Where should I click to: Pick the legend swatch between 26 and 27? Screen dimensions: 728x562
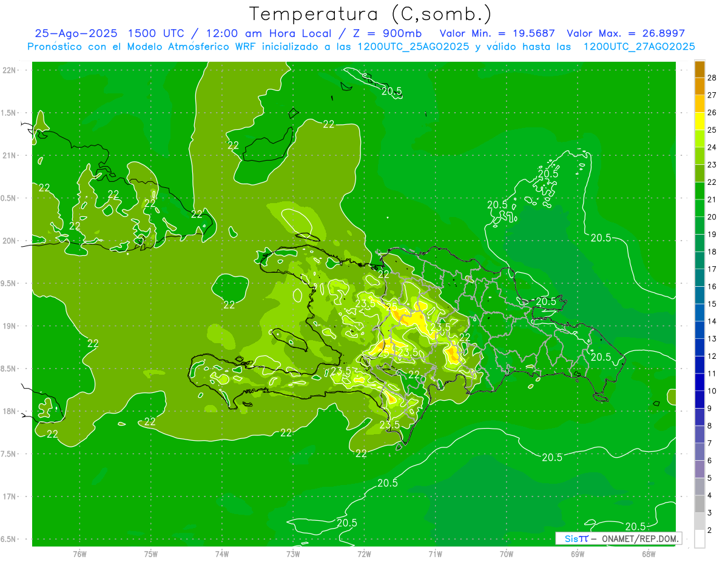pyautogui.click(x=699, y=104)
